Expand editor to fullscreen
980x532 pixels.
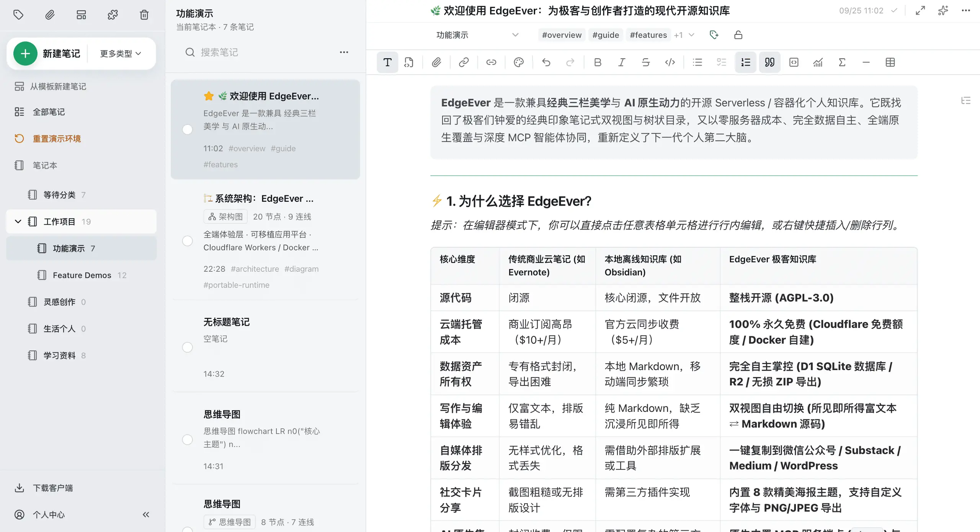(920, 11)
